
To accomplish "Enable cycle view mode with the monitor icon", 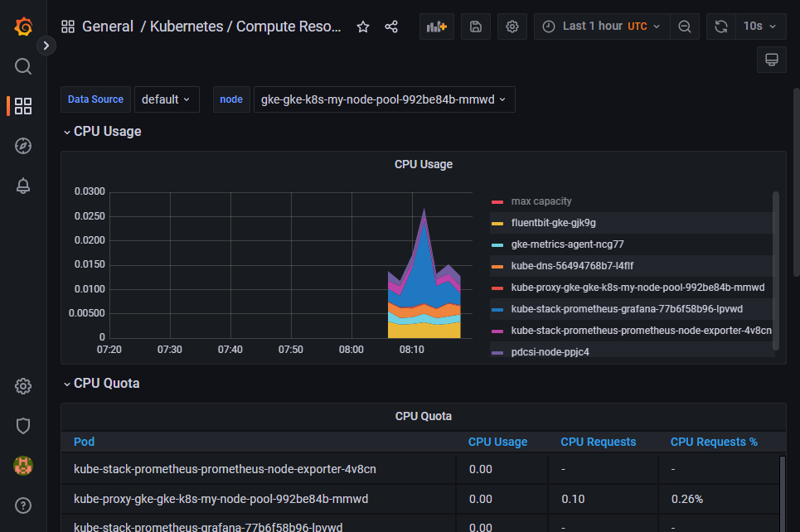I will (x=771, y=59).
